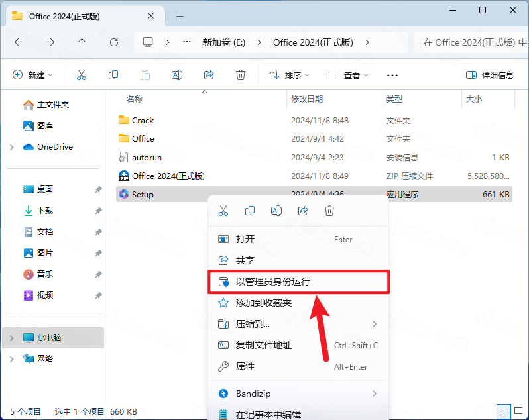Open the 新建 dropdown menu
The image size is (529, 420).
pos(33,76)
